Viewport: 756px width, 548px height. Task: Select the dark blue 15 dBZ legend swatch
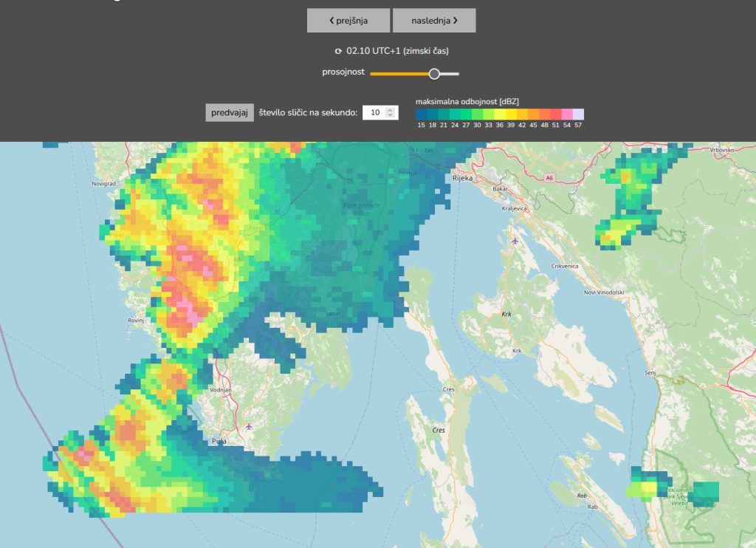[x=421, y=114]
